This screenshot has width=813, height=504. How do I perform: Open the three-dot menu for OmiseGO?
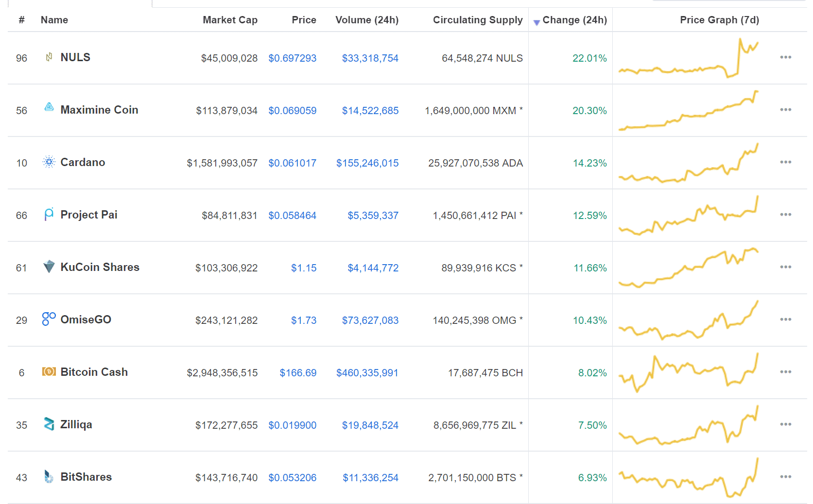[x=786, y=319]
